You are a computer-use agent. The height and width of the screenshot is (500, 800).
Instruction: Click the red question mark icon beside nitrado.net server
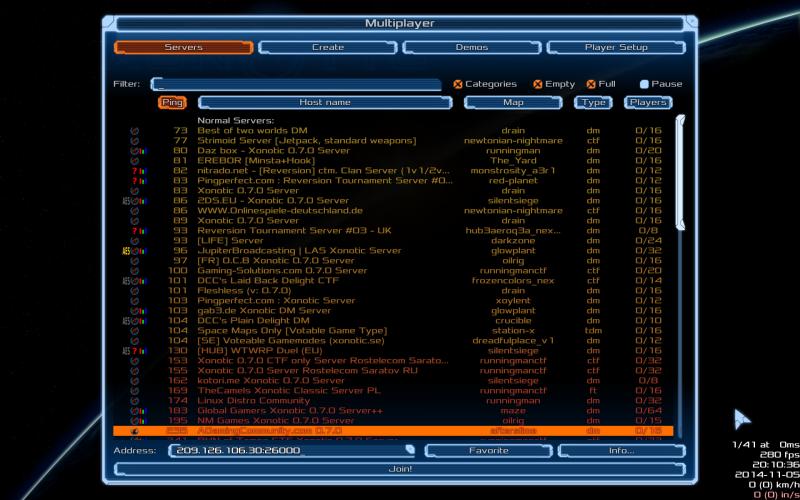pos(133,171)
